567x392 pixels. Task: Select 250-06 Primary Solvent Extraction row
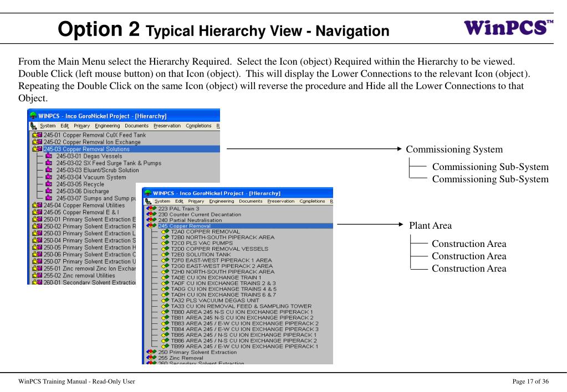click(90, 254)
